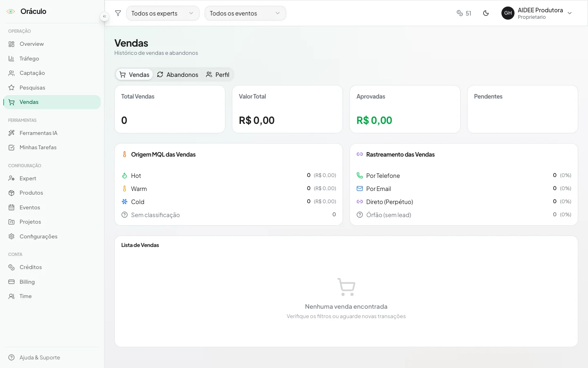Click the Vendas cart icon in the sidebar

(11, 102)
